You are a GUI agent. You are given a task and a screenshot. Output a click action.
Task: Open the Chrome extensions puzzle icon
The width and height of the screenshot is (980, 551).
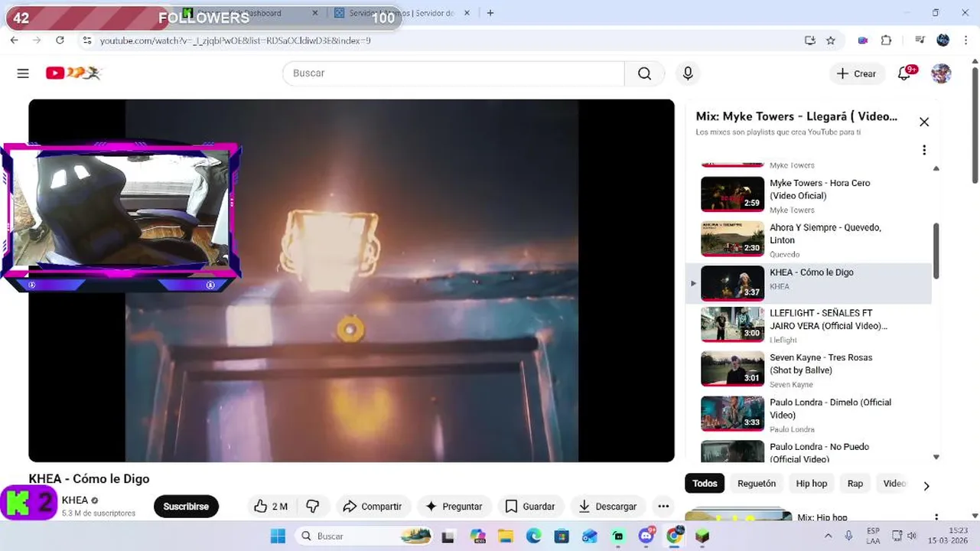[887, 41]
